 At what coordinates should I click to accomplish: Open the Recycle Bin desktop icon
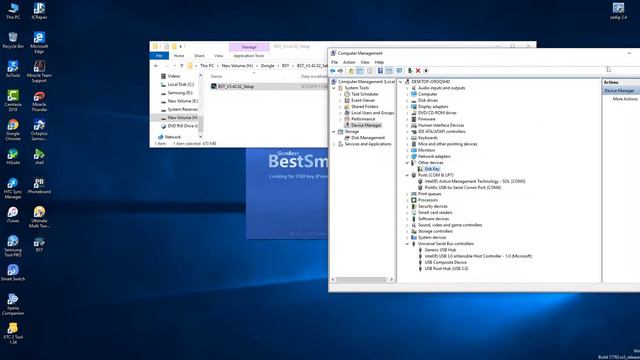pos(13,40)
